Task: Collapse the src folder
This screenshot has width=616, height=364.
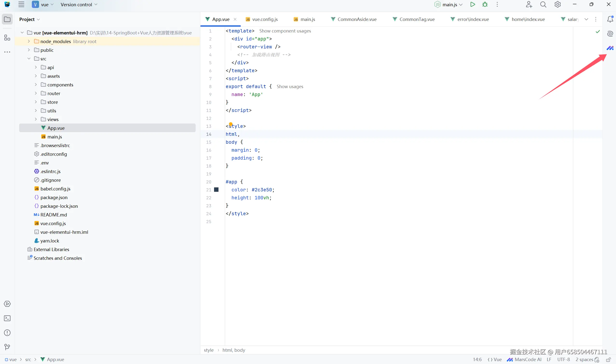Action: click(29, 59)
